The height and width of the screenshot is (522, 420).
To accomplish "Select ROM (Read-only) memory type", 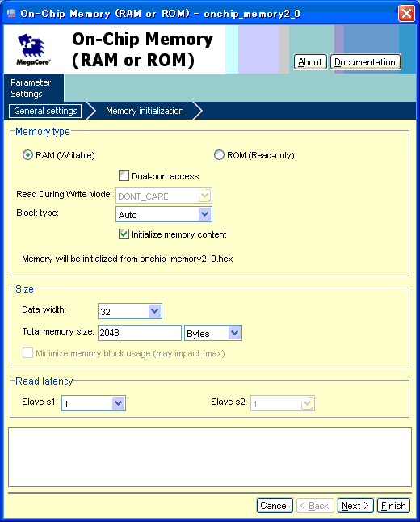I will tap(219, 155).
